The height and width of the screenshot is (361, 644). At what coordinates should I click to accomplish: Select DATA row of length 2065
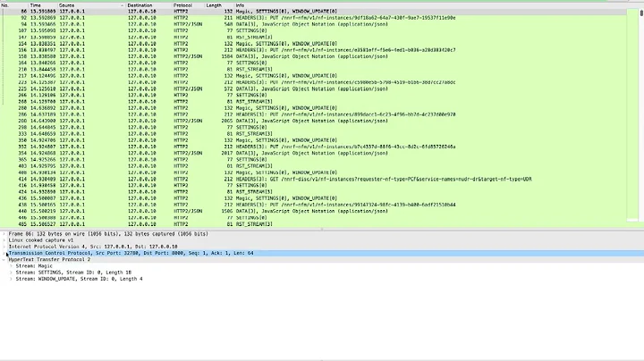(x=313, y=121)
